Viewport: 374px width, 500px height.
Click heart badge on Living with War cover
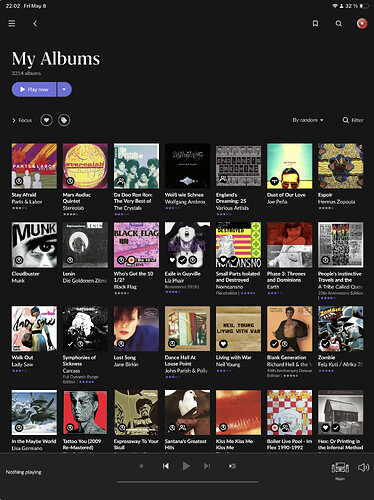tap(223, 344)
